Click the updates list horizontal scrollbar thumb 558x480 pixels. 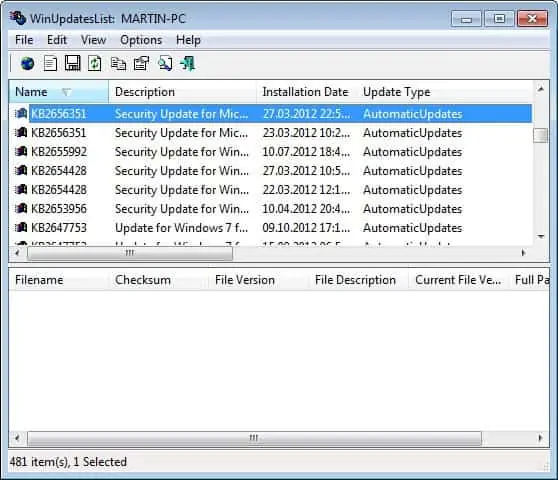tap(130, 253)
